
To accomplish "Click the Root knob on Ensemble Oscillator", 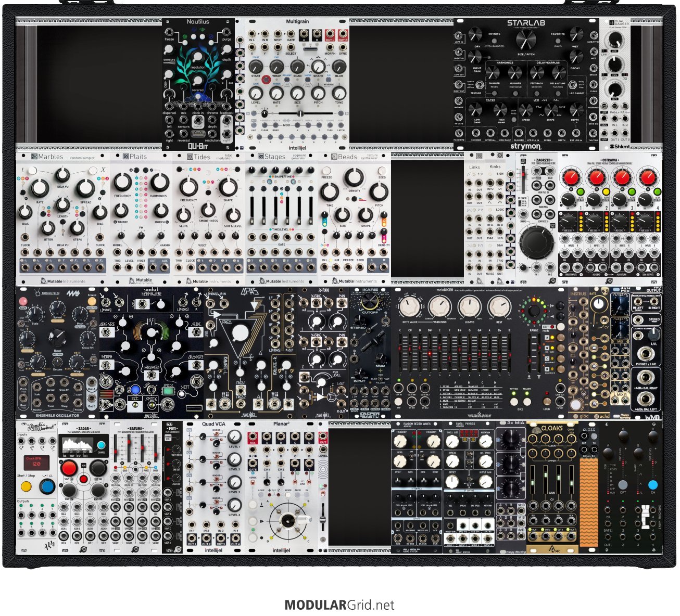I will [x=57, y=339].
